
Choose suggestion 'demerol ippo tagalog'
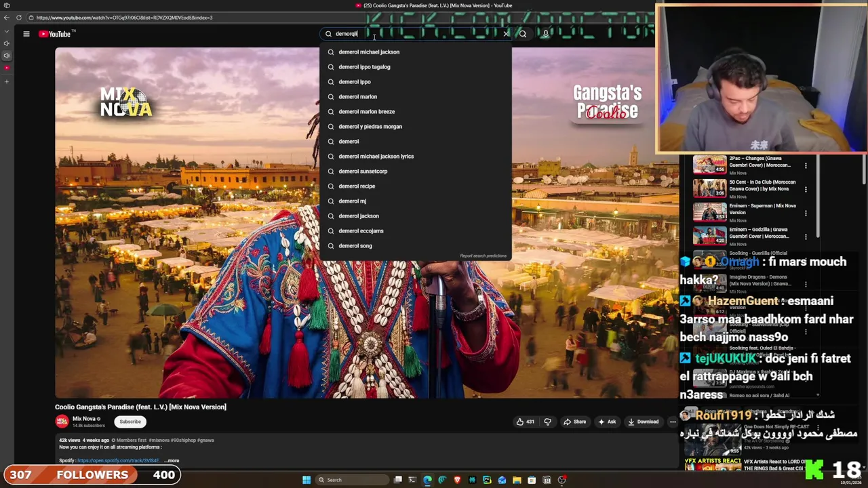[416, 67]
